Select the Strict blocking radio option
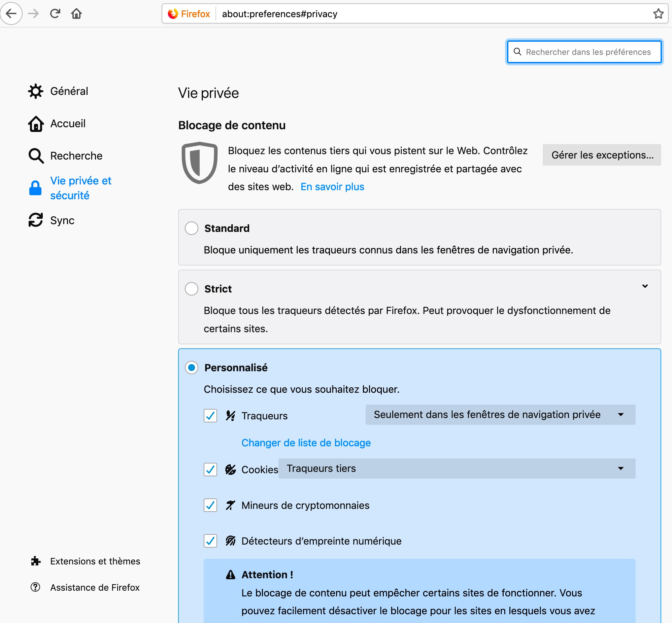672x623 pixels. click(192, 289)
